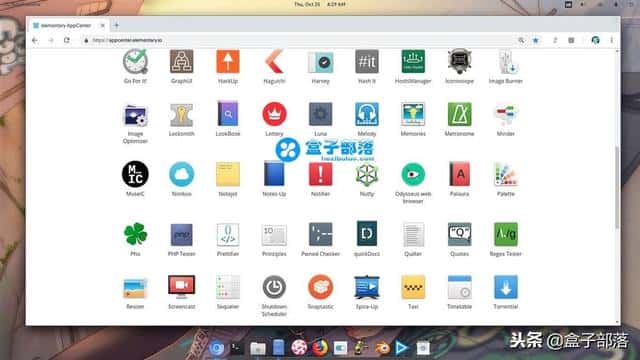Open the Snaptastic orange icon
The image size is (640, 360).
pos(320,287)
